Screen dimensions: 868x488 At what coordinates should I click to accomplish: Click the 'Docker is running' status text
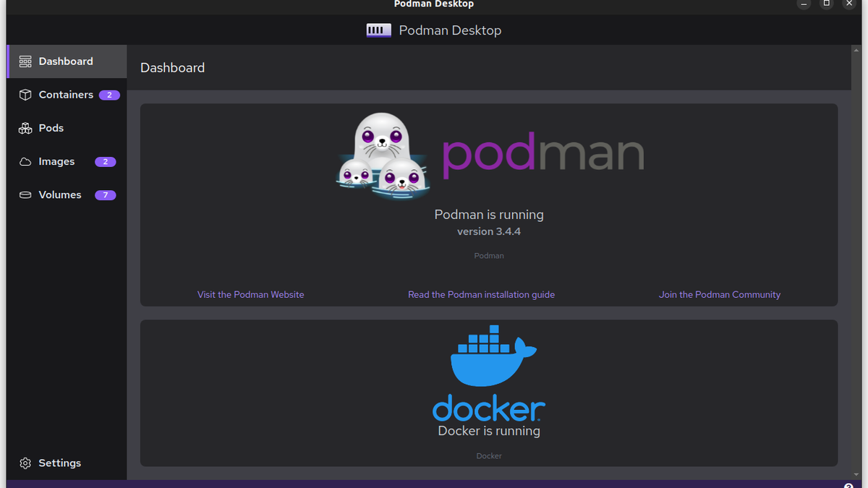[x=489, y=430]
